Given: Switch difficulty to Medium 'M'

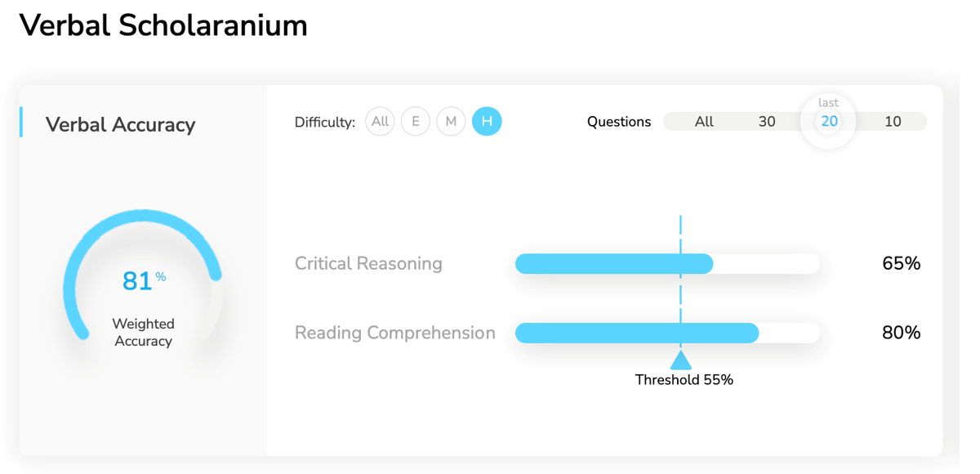Looking at the screenshot, I should [x=451, y=122].
